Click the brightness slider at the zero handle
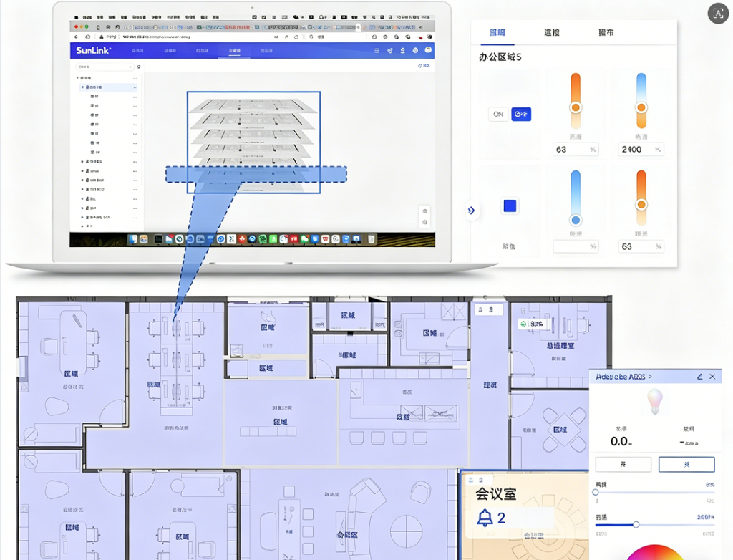Screen dimensions: 733x560 [x=596, y=492]
